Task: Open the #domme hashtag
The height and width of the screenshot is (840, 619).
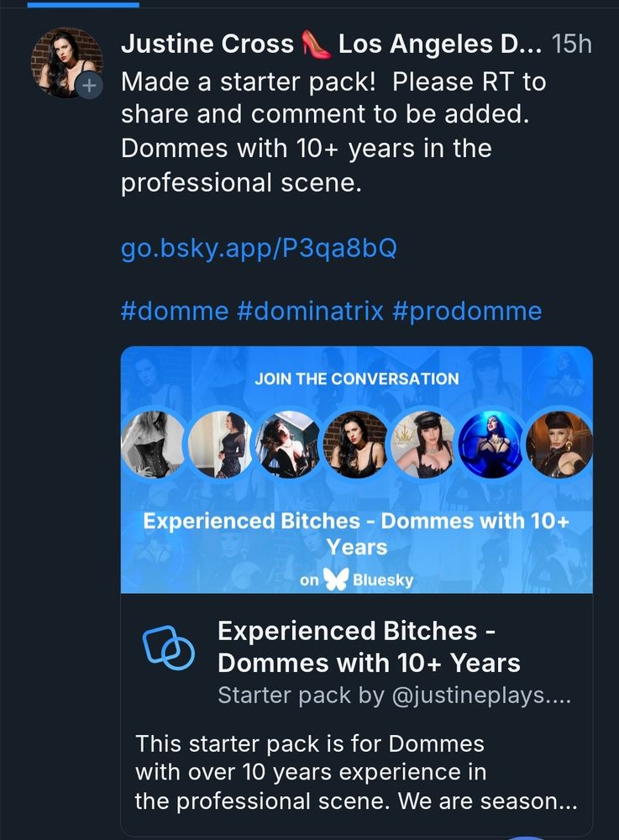Action: [175, 311]
